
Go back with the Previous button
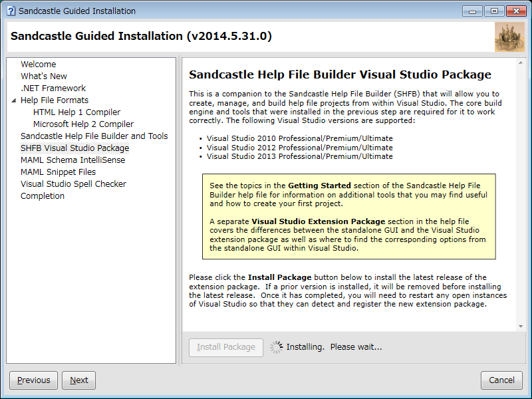[34, 380]
